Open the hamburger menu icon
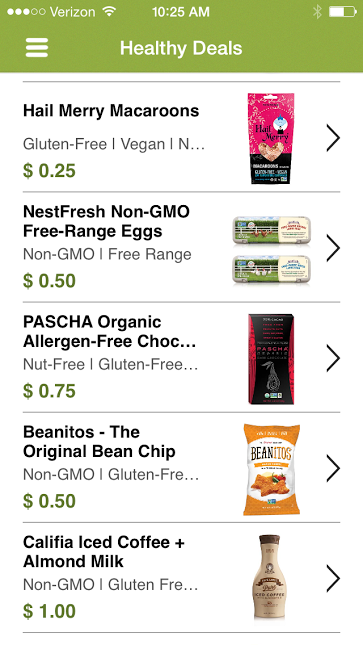 (37, 48)
